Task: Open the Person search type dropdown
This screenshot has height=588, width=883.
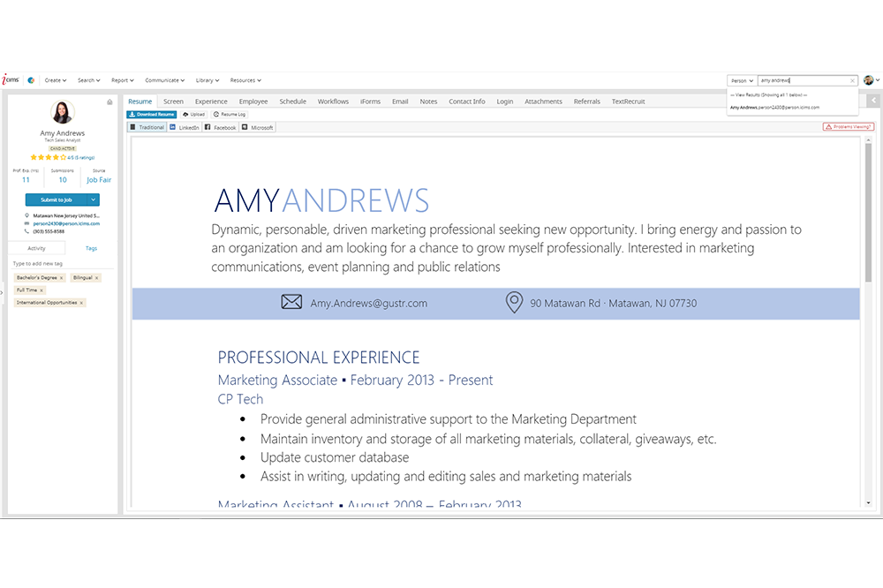Action: 742,80
